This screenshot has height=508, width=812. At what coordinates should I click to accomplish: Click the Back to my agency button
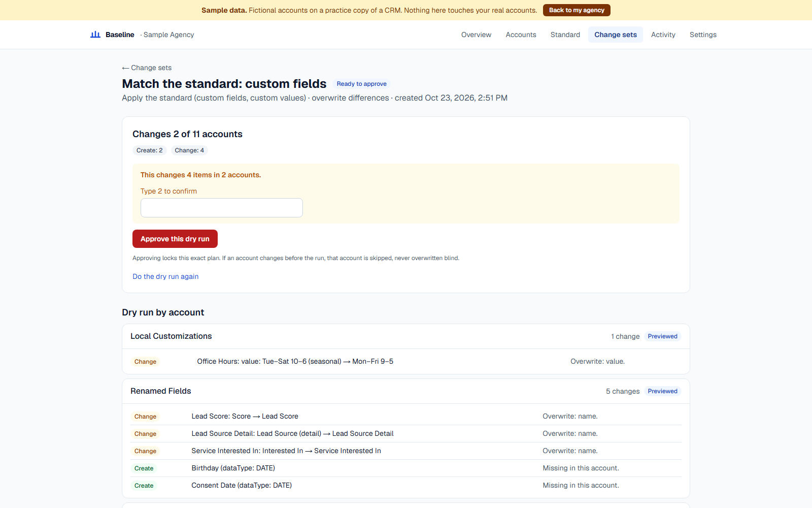tap(577, 10)
